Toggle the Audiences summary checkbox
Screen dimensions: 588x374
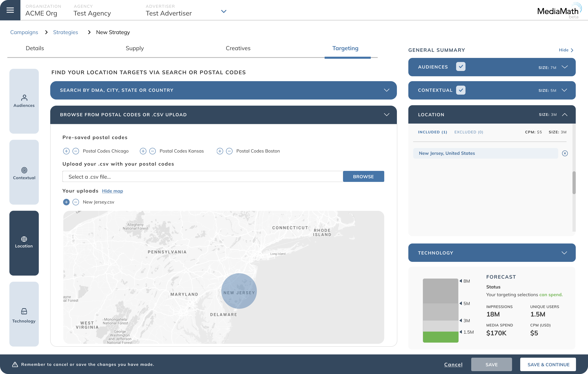point(461,67)
